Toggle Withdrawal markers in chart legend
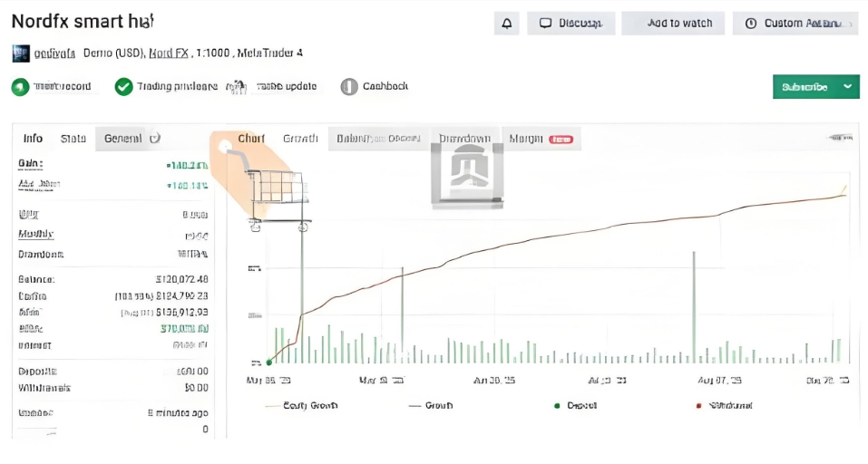Screen dimensions: 868x464 tap(725, 405)
